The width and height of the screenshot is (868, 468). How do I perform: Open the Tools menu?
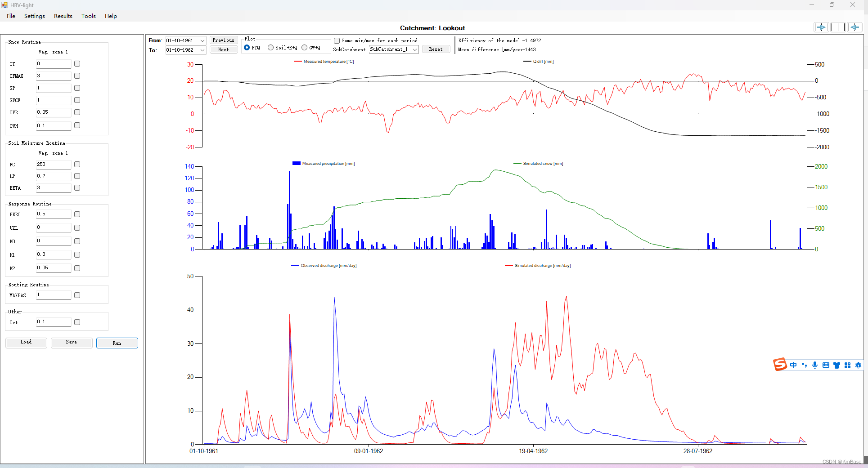89,16
